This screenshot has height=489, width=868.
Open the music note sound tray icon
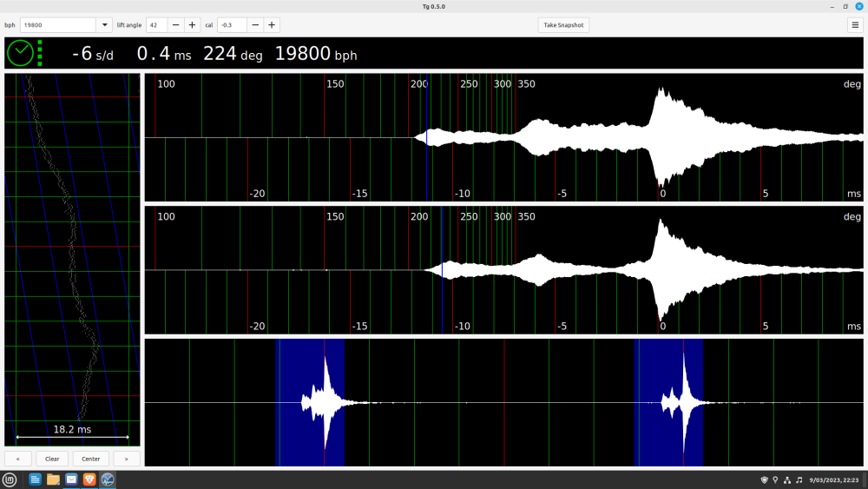pos(799,480)
